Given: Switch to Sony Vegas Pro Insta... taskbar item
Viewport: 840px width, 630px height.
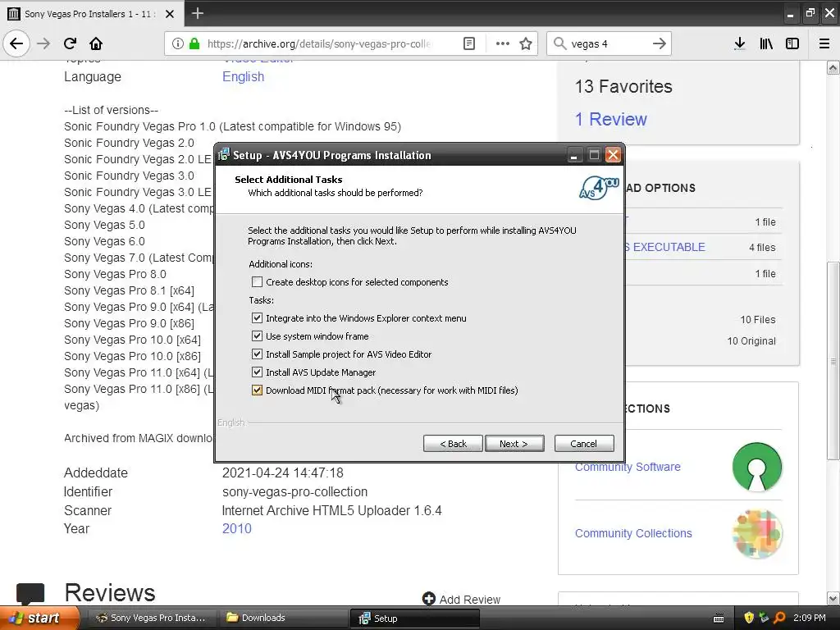Looking at the screenshot, I should point(151,619).
